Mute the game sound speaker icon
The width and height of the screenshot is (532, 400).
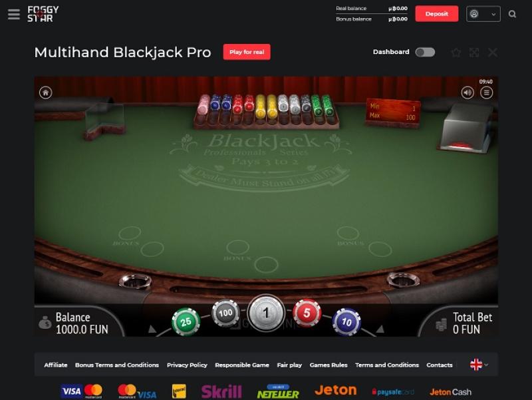click(467, 93)
